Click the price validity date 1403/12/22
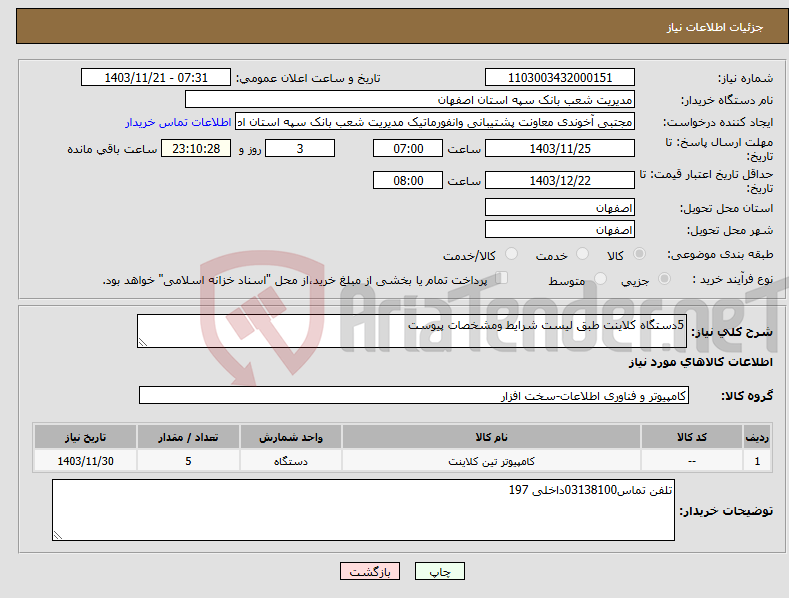This screenshot has width=789, height=598. point(560,180)
